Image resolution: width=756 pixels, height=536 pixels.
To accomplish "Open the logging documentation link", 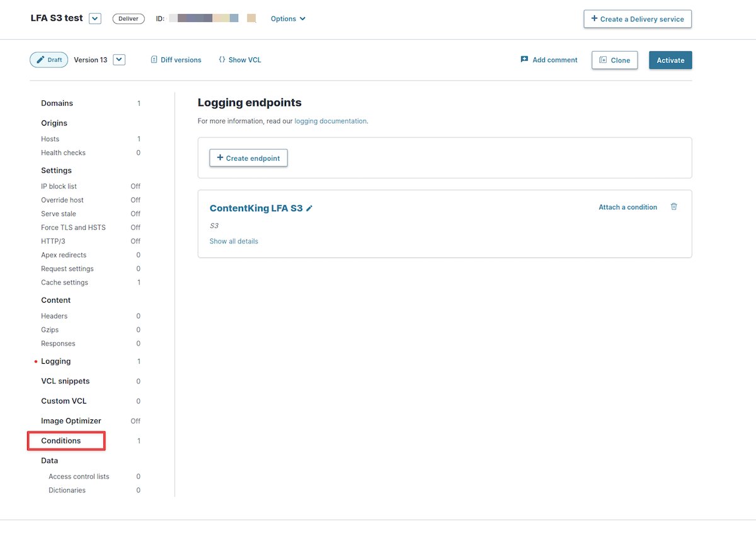I will click(x=330, y=121).
